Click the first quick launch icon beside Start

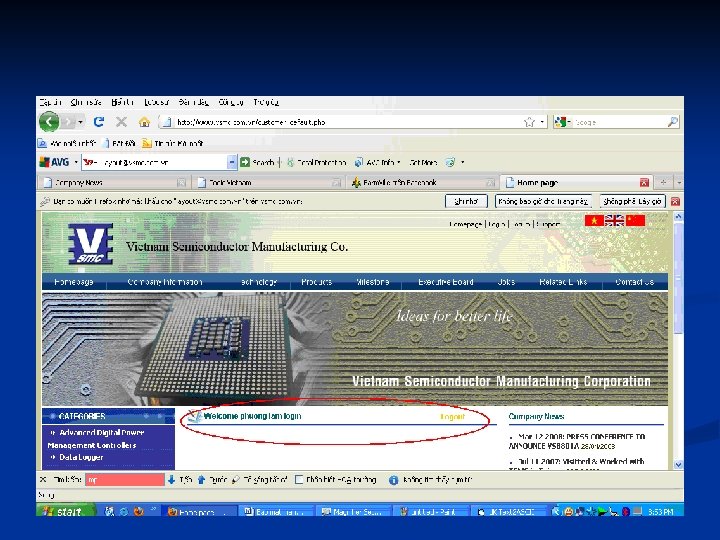pyautogui.click(x=109, y=511)
